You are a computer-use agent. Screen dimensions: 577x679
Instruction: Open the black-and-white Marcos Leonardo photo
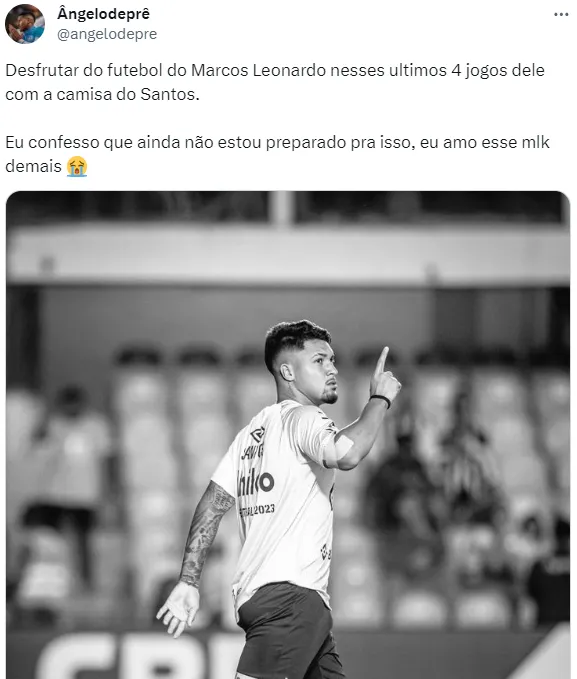coord(288,435)
